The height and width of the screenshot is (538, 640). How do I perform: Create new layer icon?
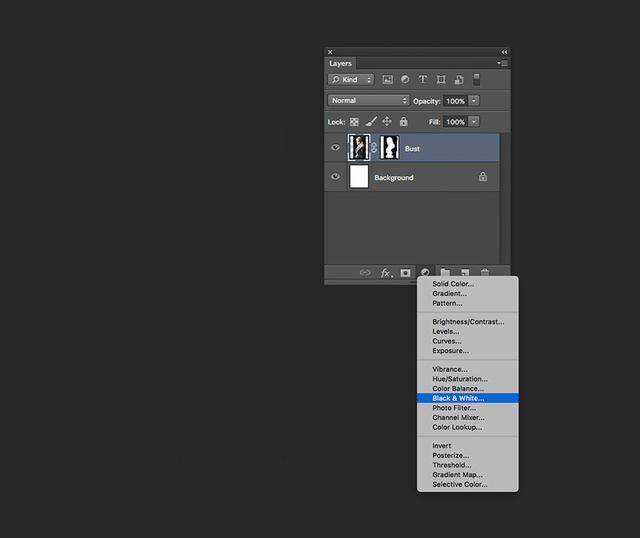pyautogui.click(x=464, y=272)
